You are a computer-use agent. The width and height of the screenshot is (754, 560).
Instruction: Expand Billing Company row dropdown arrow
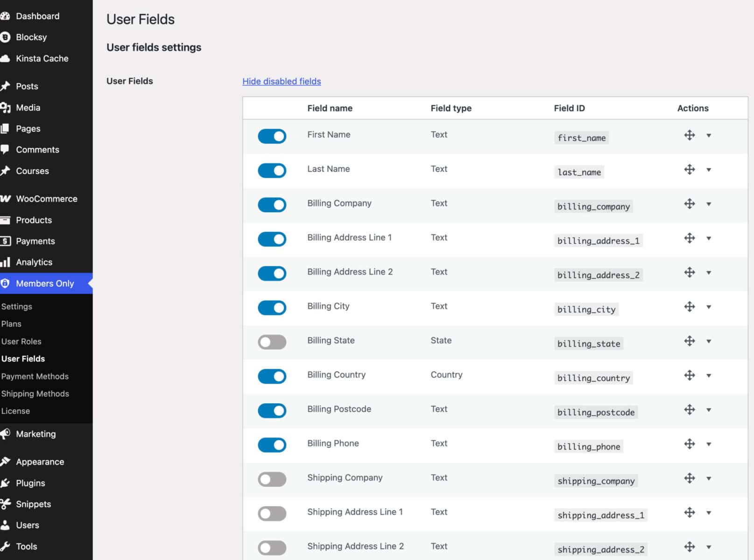(x=708, y=204)
